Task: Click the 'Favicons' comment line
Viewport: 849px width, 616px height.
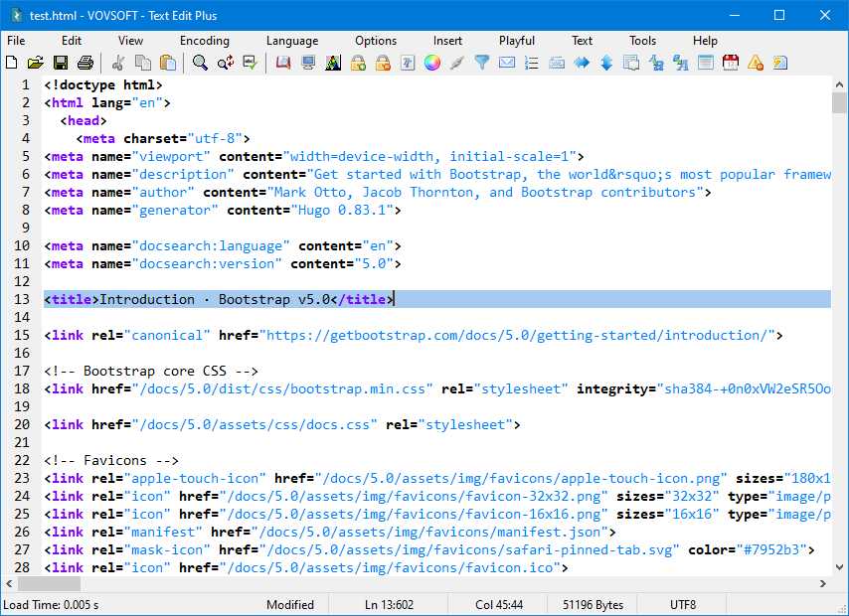Action: (111, 460)
